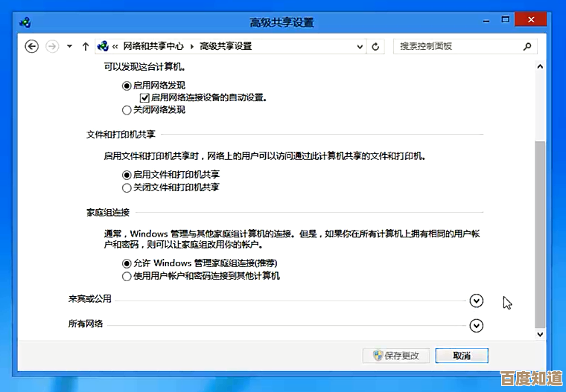Click the 保存更改 button
Viewport: 566px width, 392px height.
[395, 356]
